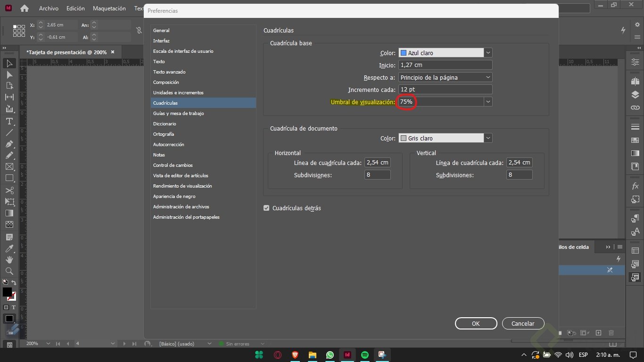Toggle the constrain proportions chain icon

[x=139, y=31]
